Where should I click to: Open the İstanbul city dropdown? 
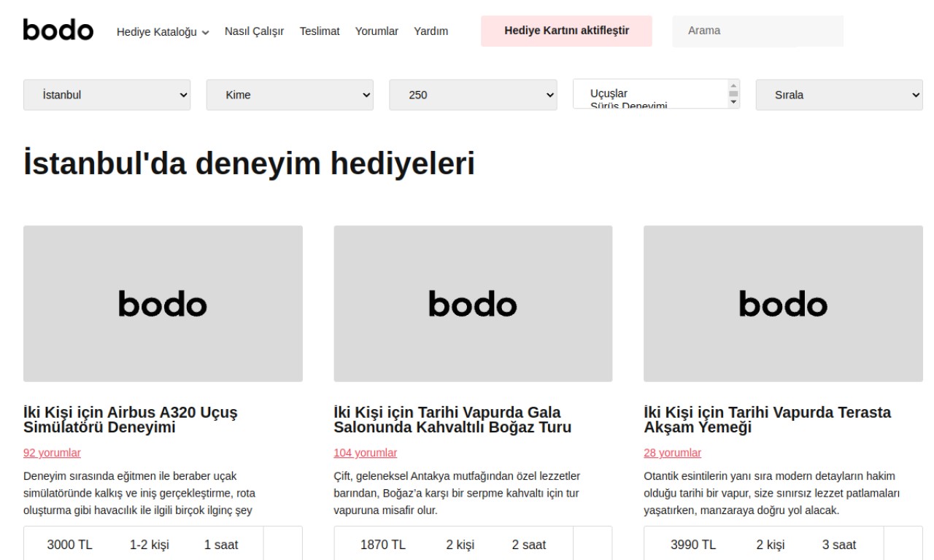(x=107, y=95)
